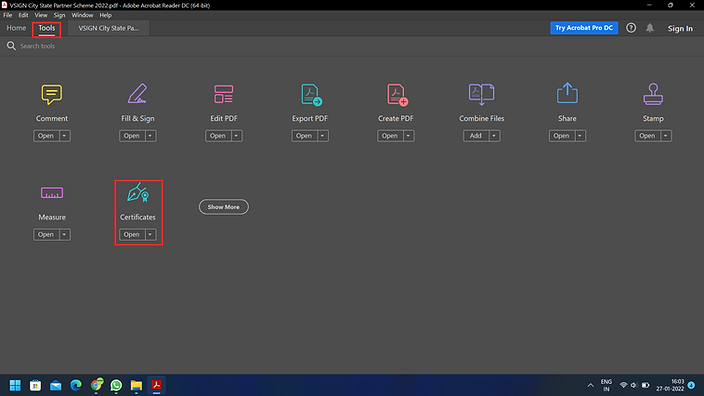
Task: Switch to the Tools tab
Action: (x=47, y=28)
